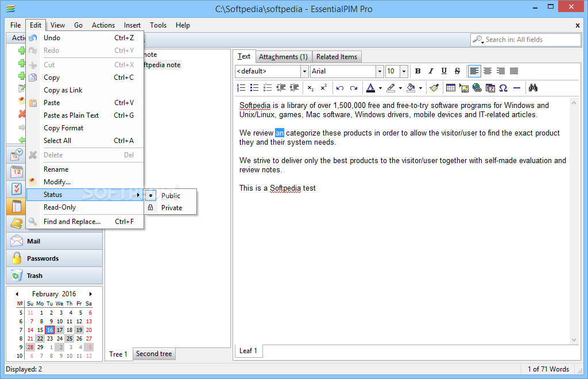588x379 pixels.
Task: Toggle superscript formatting
Action: pyautogui.click(x=324, y=88)
